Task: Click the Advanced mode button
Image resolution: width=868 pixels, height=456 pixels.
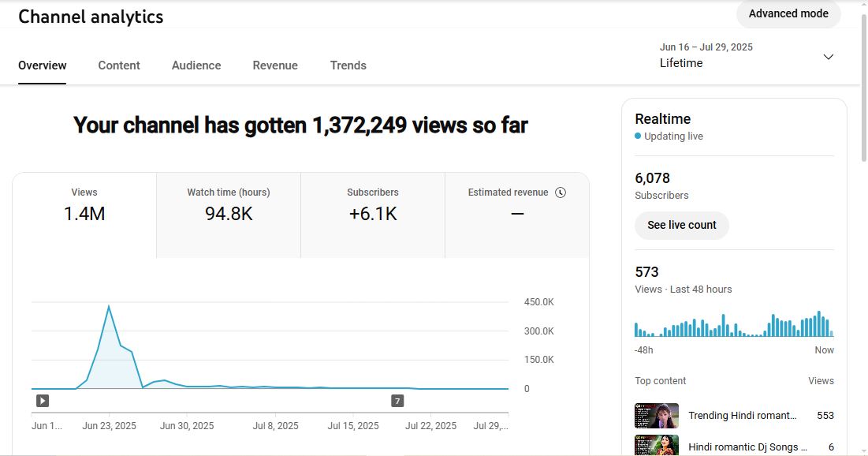Action: (x=788, y=13)
